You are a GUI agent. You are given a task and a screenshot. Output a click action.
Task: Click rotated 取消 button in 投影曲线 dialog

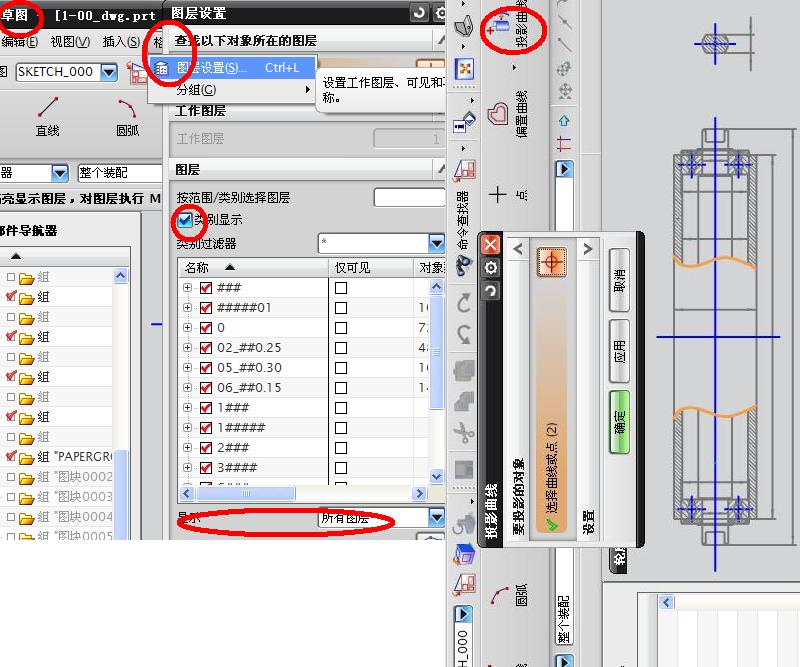(x=619, y=280)
